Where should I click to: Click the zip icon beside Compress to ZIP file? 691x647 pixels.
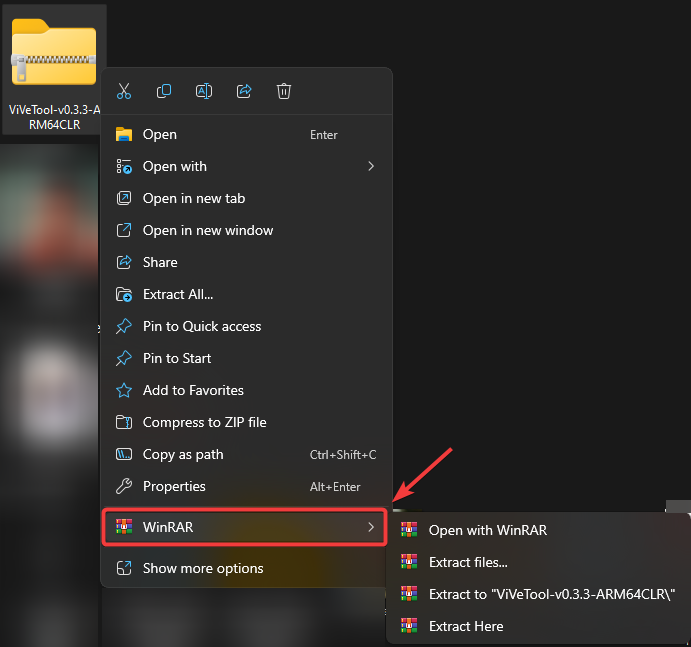coord(124,422)
